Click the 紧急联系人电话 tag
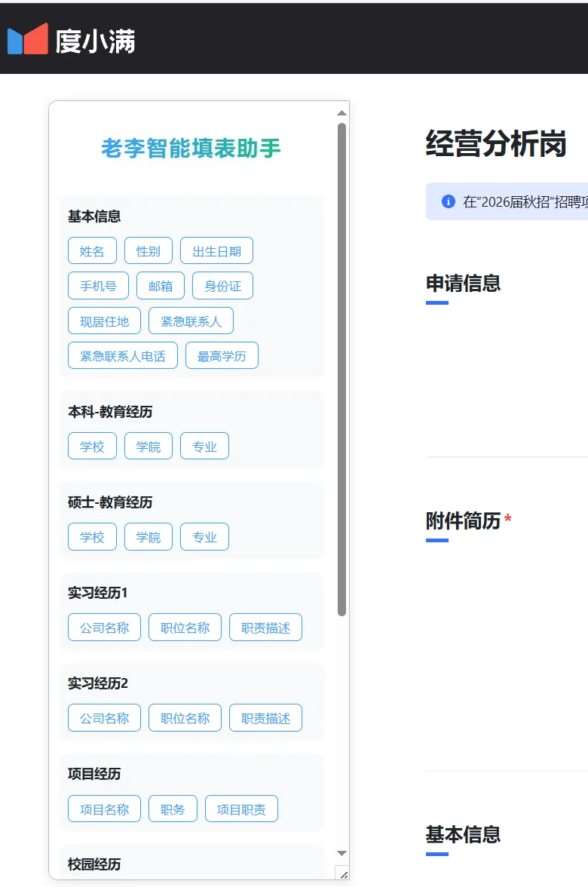Screen dimensions: 588x887 pyautogui.click(x=123, y=355)
